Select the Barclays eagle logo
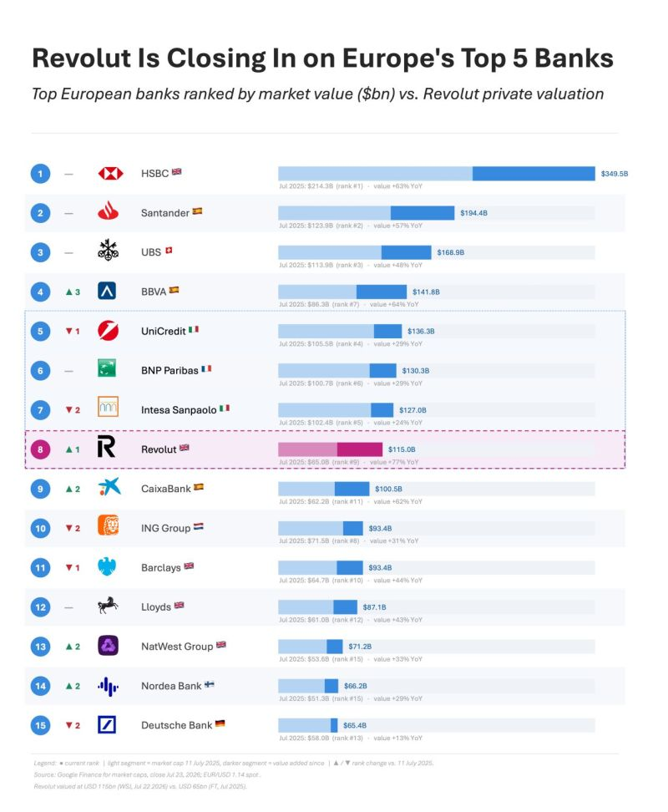The image size is (668, 812). 107,566
